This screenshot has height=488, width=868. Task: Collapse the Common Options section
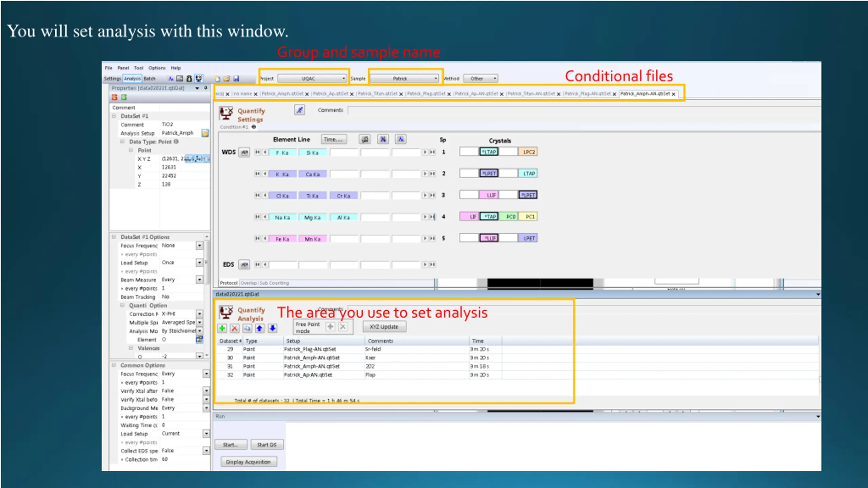(x=114, y=365)
